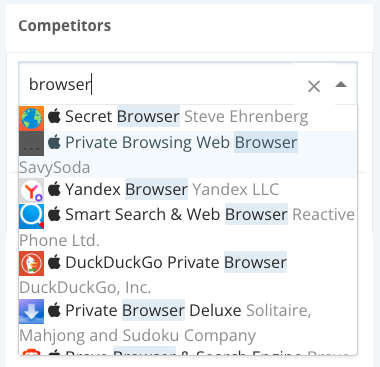This screenshot has height=367, width=380.
Task: Click the Yandex Browser app icon
Action: coord(31,190)
